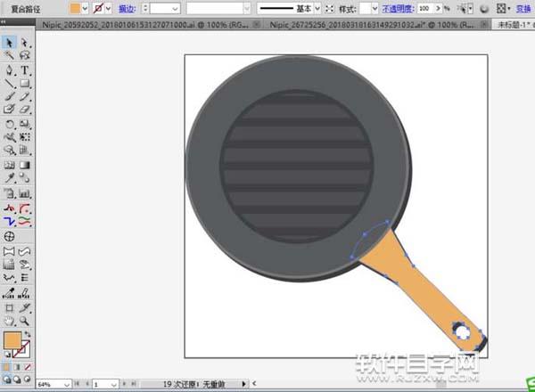The width and height of the screenshot is (535, 392).
Task: Select the Paintbrush tool
Action: (9, 96)
